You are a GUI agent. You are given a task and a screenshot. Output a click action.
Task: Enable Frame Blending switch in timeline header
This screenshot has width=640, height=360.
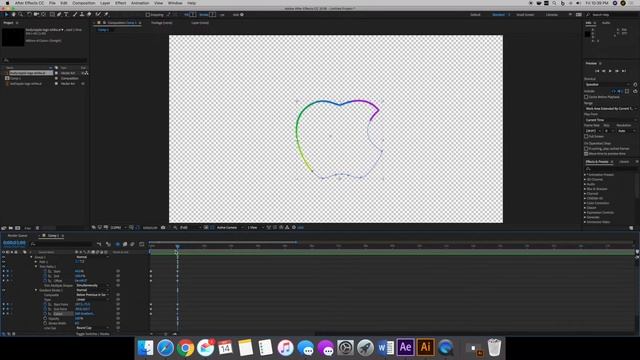point(125,244)
